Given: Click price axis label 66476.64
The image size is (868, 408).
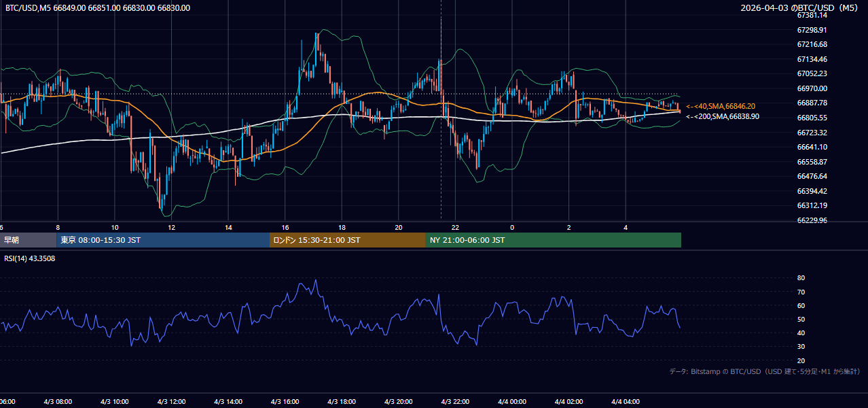Looking at the screenshot, I should (812, 176).
